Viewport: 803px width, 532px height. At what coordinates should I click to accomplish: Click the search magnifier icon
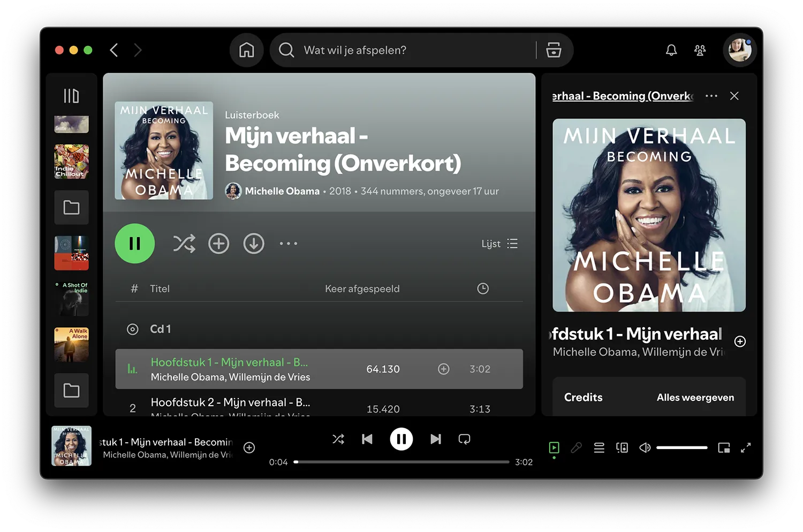pos(286,50)
